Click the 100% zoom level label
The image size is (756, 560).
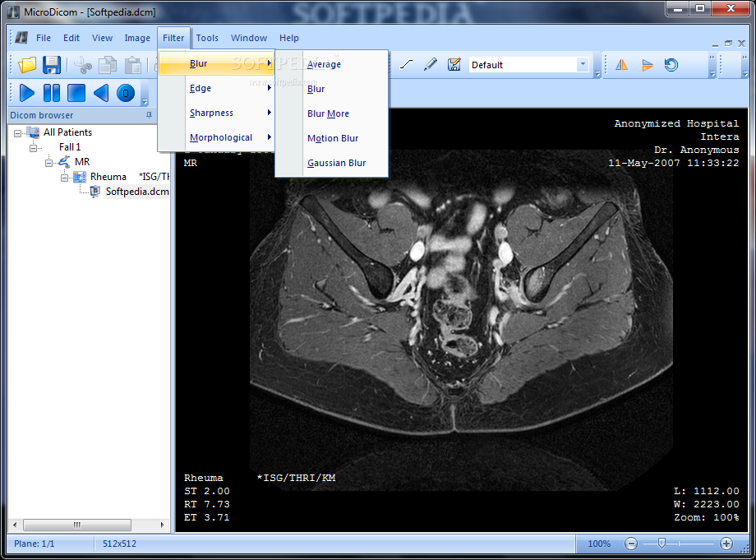(x=599, y=544)
